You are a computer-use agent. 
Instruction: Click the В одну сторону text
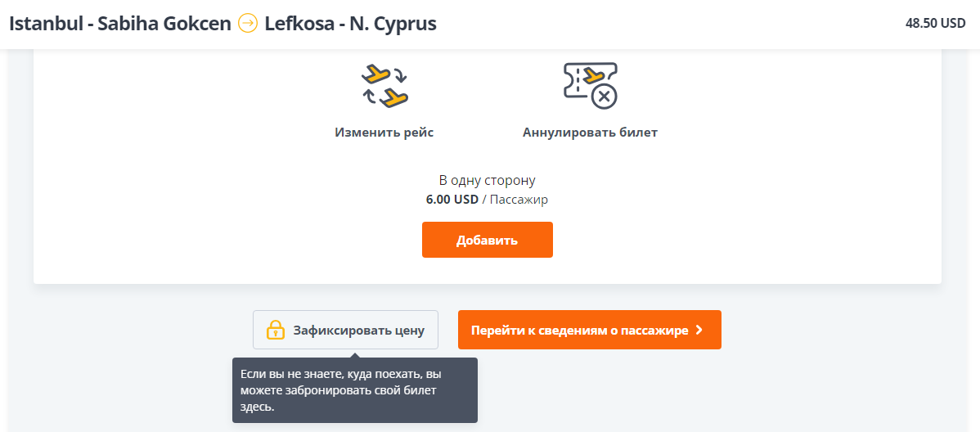coord(487,182)
